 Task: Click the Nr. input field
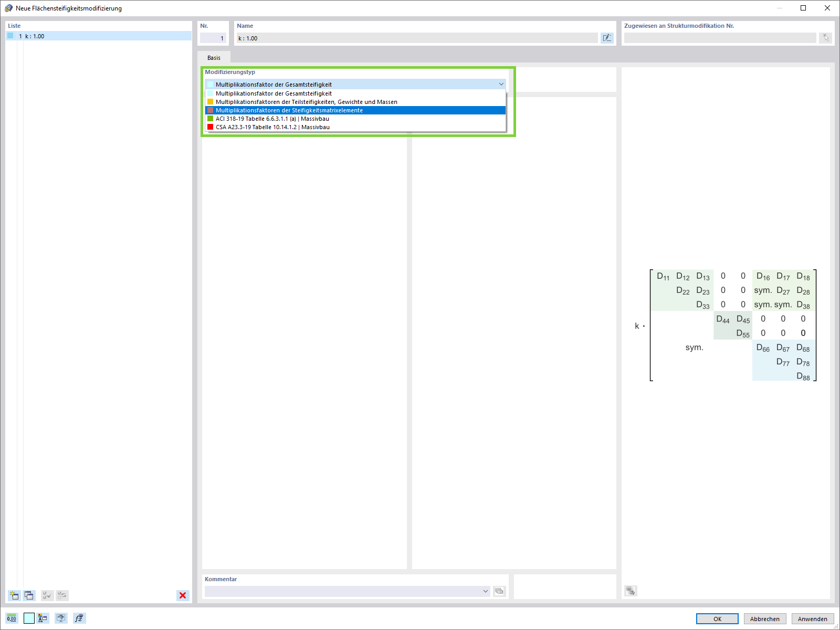click(213, 38)
